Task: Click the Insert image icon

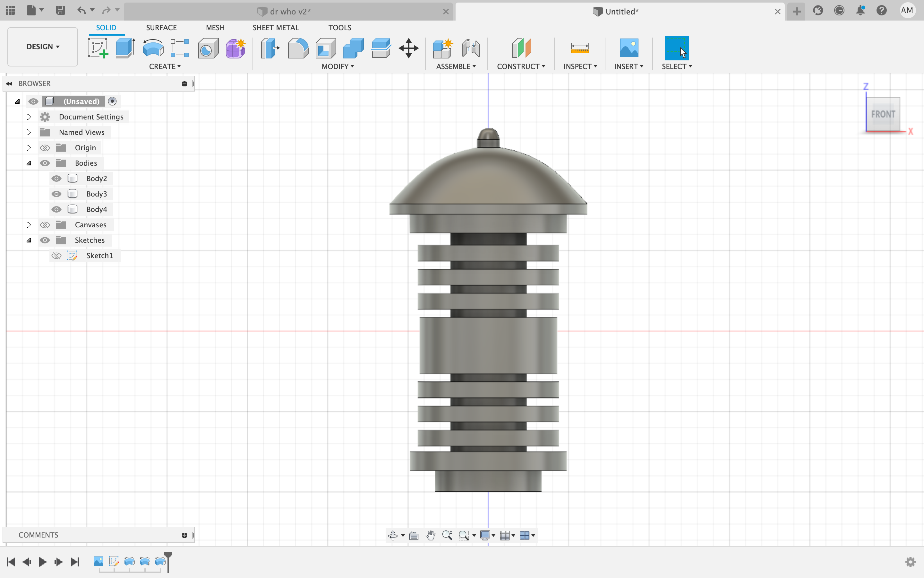Action: coord(629,48)
